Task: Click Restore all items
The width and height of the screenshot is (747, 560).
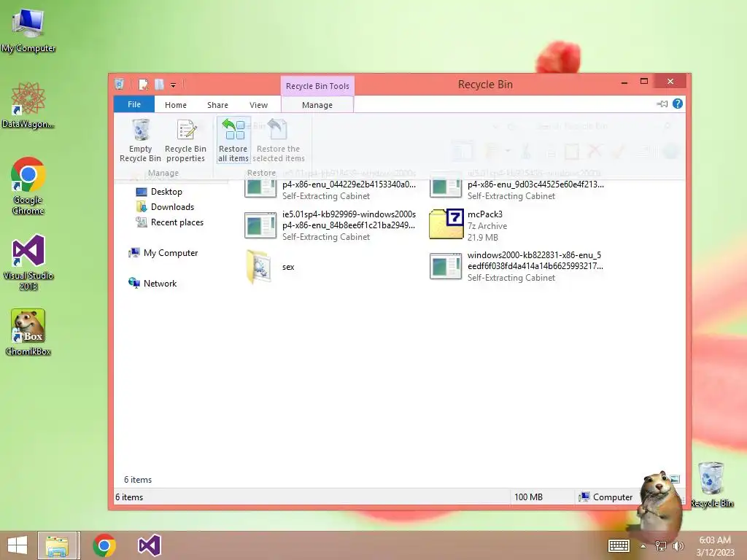Action: (233, 141)
